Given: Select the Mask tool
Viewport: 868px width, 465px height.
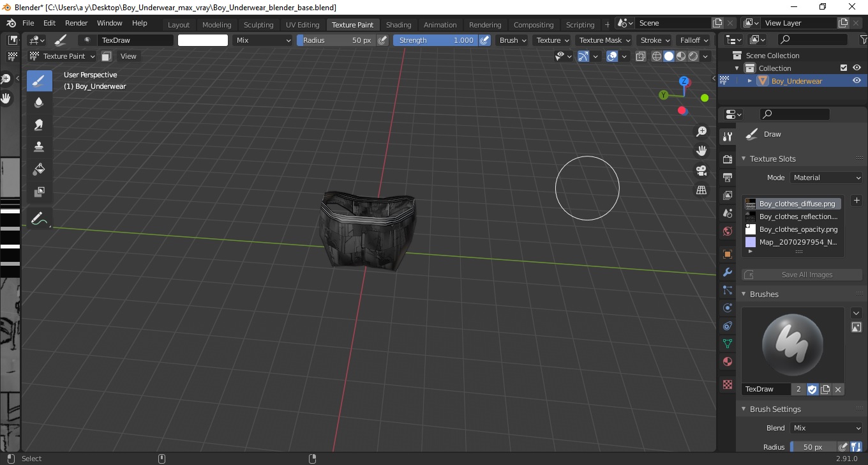Looking at the screenshot, I should [x=39, y=192].
